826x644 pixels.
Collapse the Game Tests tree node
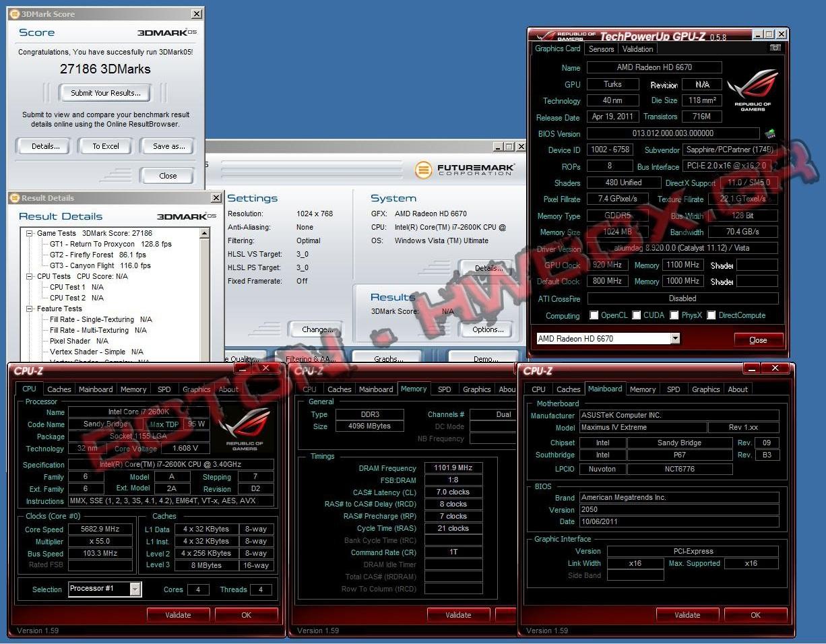click(x=30, y=233)
